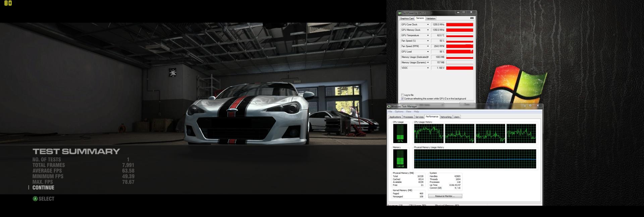Click the Up Time 0:06:43:47 value

coord(455,185)
